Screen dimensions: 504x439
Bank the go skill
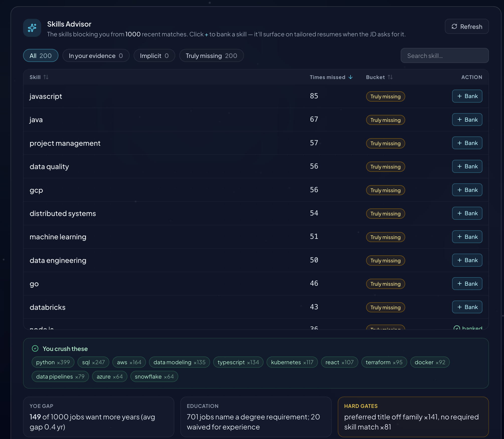(467, 284)
